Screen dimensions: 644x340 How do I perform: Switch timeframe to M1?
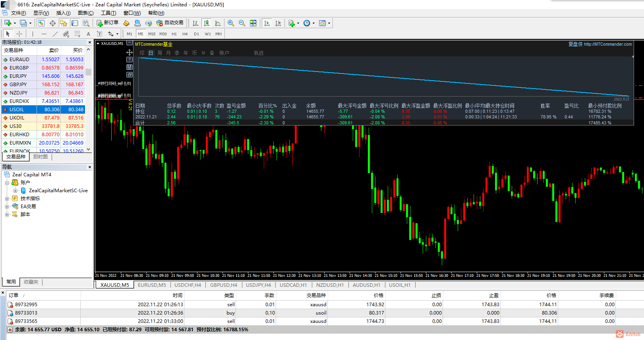point(130,34)
